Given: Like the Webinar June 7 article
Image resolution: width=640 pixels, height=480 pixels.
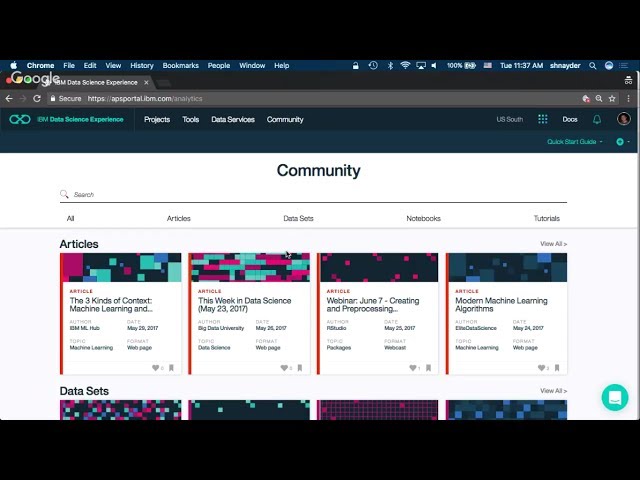Looking at the screenshot, I should (413, 368).
